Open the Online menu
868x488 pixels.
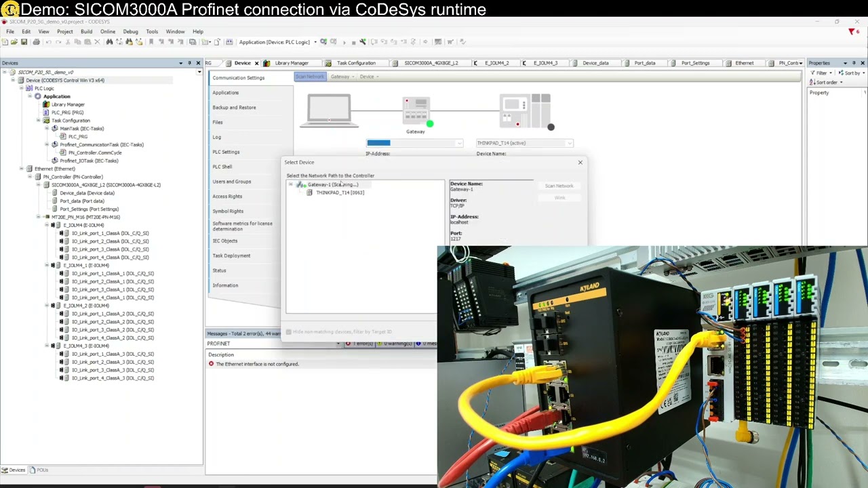[x=108, y=32]
